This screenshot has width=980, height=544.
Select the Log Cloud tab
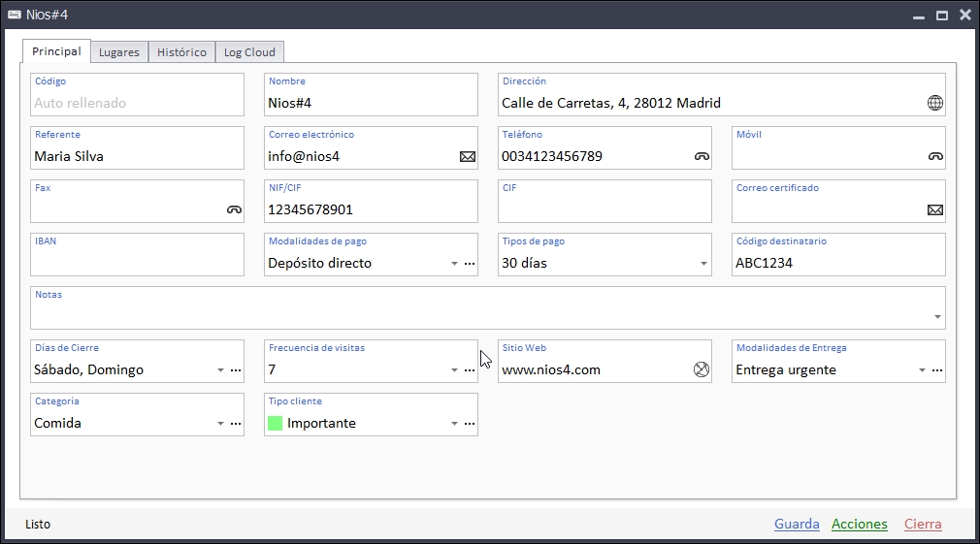tap(249, 52)
